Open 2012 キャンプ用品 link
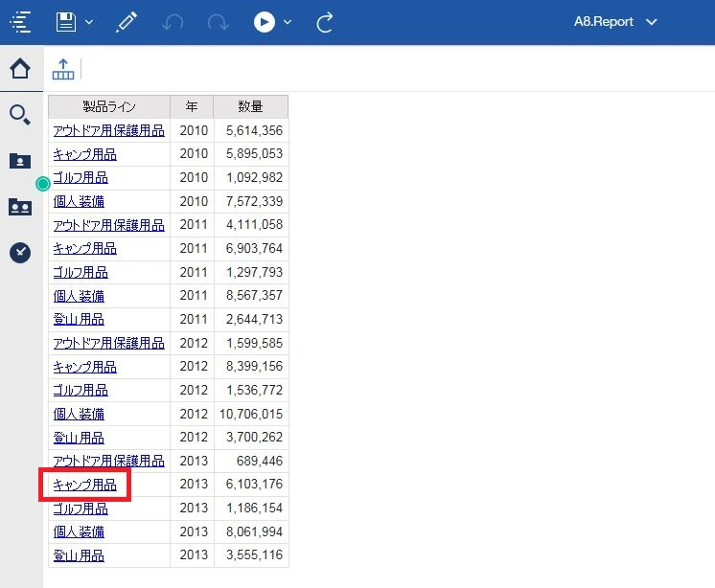 84,367
